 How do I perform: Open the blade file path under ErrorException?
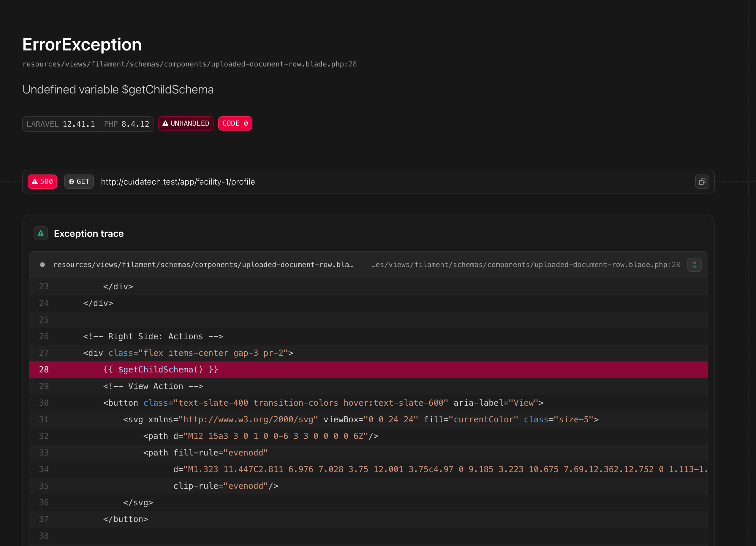(x=189, y=64)
